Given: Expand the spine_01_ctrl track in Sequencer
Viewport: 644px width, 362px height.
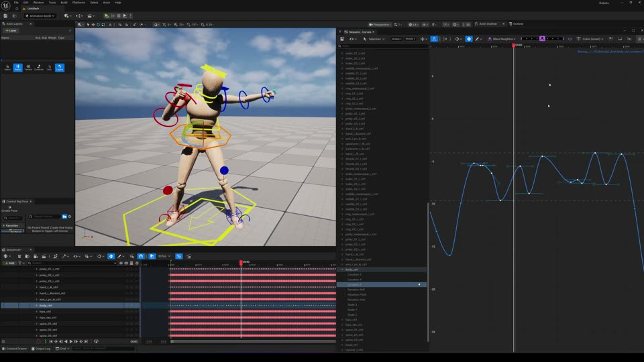Looking at the screenshot, I should (x=36, y=324).
